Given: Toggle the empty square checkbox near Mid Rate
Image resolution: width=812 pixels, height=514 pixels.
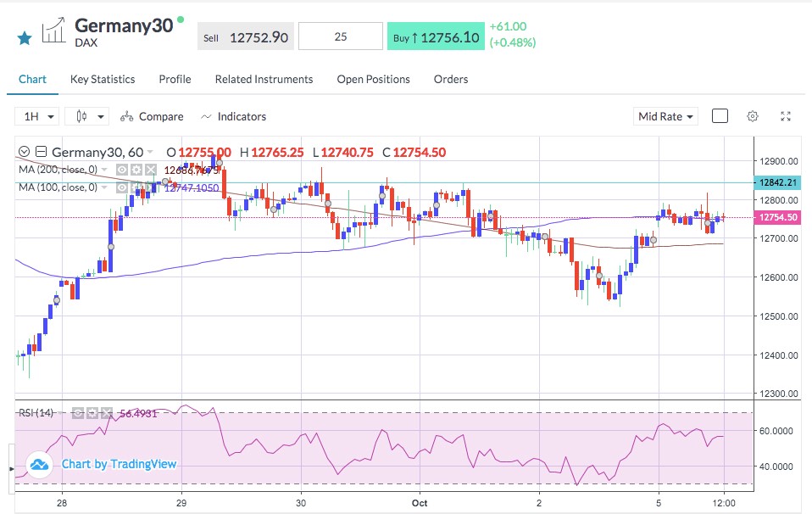Looking at the screenshot, I should [x=720, y=116].
